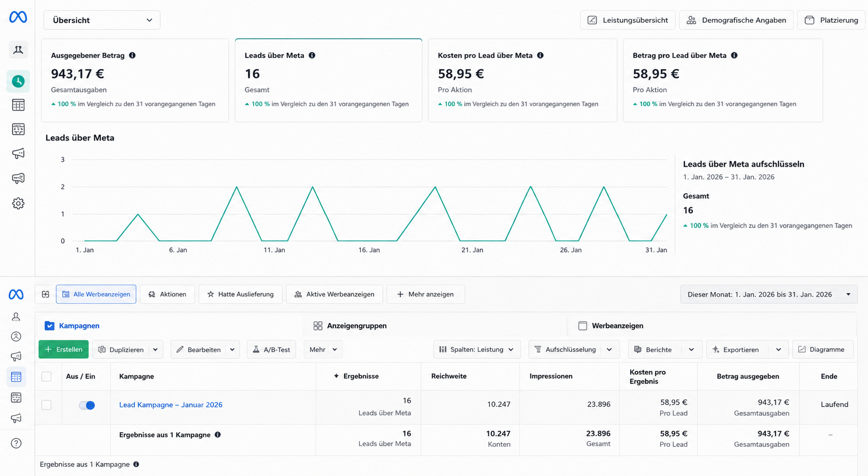This screenshot has width=868, height=476.
Task: Select the Kosten pro Lead 58,95 € card
Action: click(x=523, y=80)
